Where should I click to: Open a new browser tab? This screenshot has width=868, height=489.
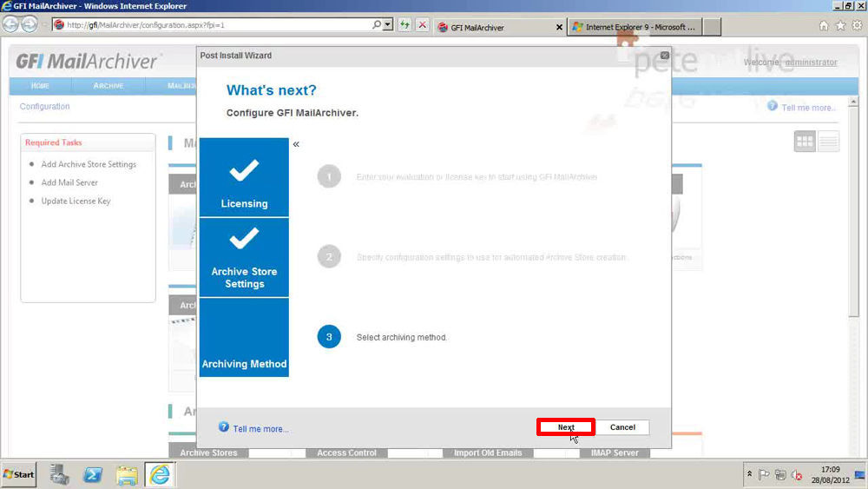pyautogui.click(x=712, y=27)
